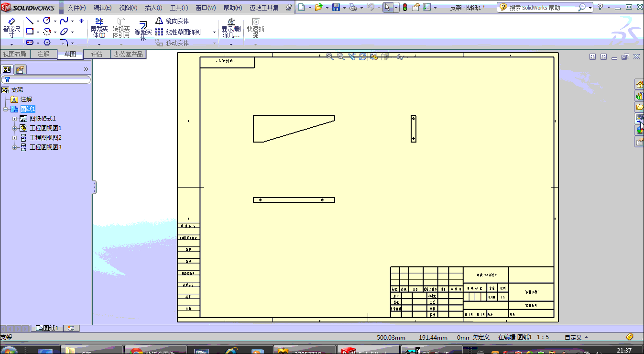Viewport: 644px width, 354px height.
Task: Switch to the 注解 tab
Action: point(44,54)
